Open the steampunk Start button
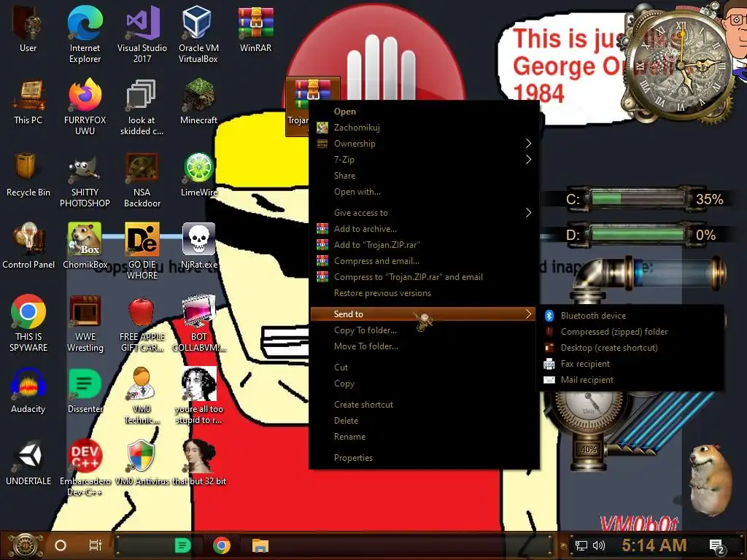Image resolution: width=747 pixels, height=560 pixels. (x=26, y=545)
